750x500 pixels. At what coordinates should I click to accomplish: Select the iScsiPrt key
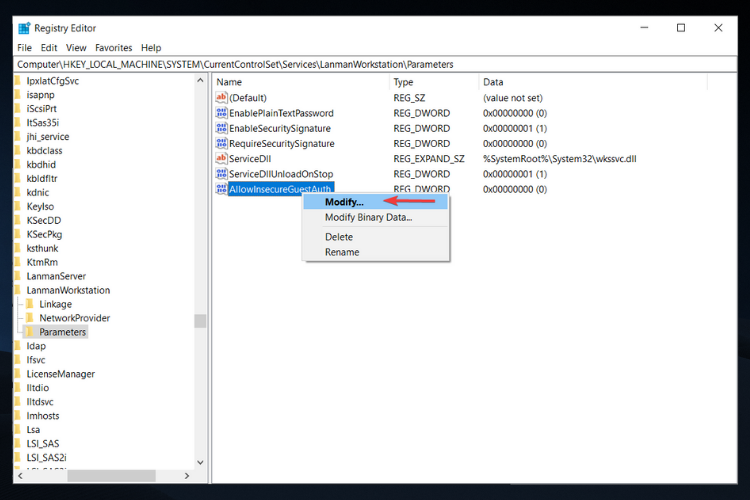tap(42, 109)
